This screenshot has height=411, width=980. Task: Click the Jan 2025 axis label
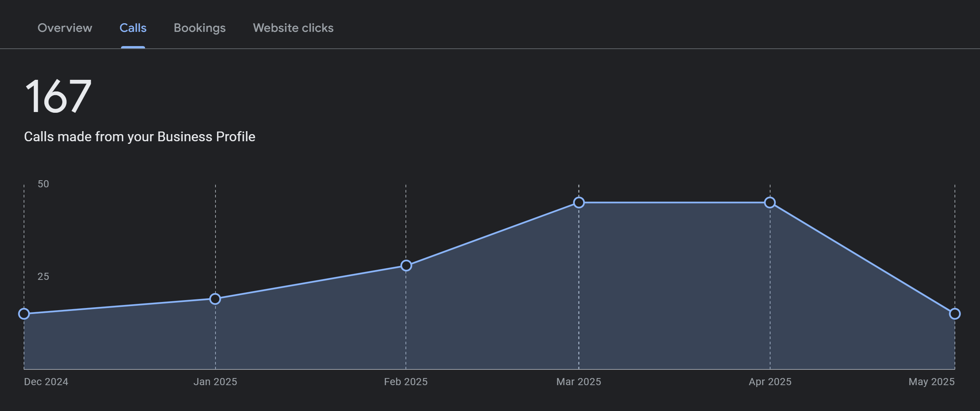(x=215, y=382)
